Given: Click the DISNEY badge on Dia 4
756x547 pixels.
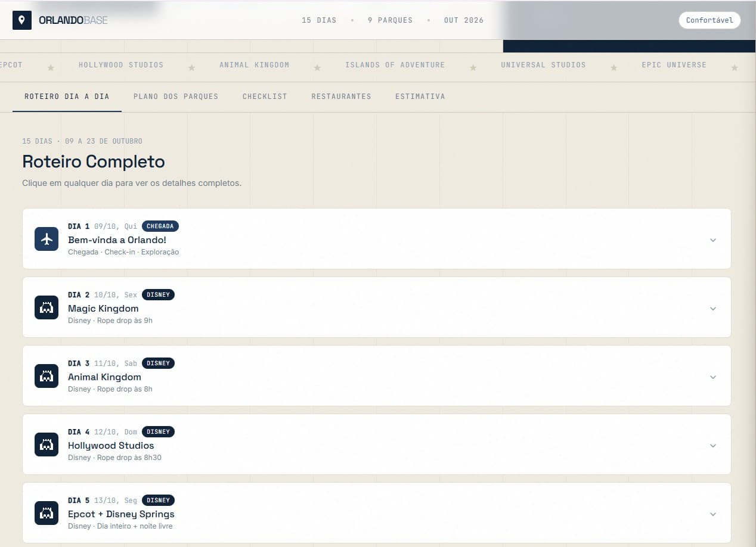Looking at the screenshot, I should point(158,432).
